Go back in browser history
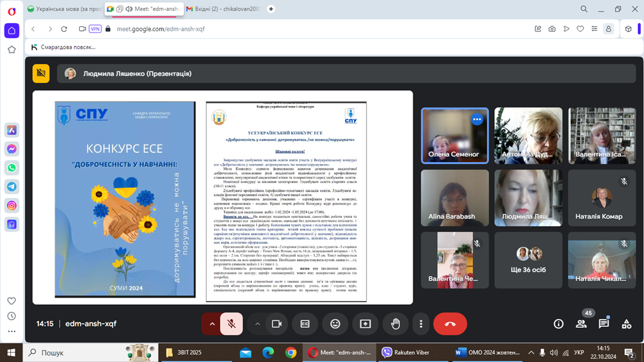Screen dimensions: 644x362 (33, 29)
